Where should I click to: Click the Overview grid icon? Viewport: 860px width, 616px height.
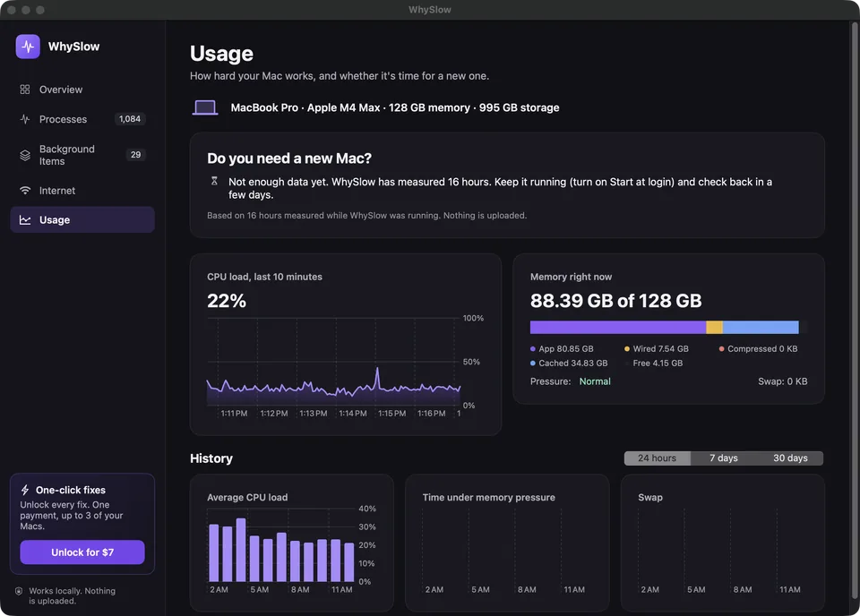[25, 90]
